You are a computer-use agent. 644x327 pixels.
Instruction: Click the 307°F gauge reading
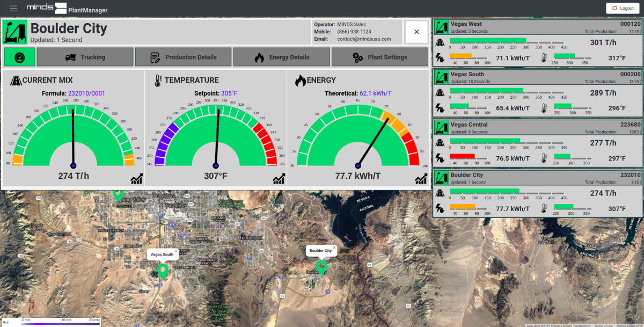[x=215, y=176]
